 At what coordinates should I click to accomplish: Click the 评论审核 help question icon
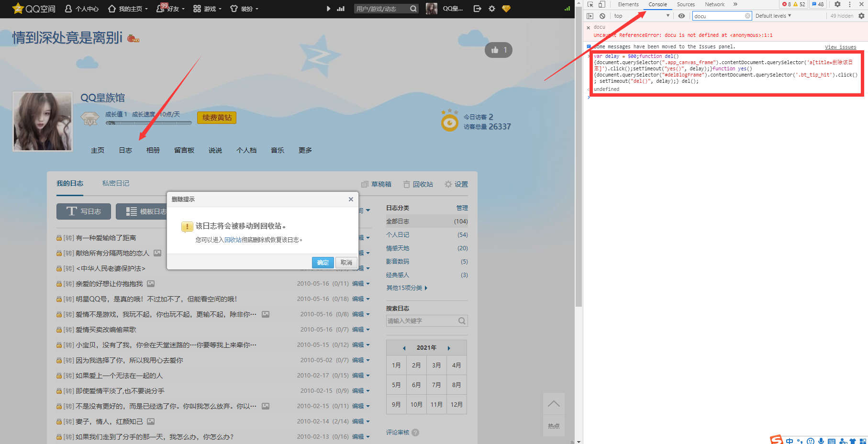[415, 433]
